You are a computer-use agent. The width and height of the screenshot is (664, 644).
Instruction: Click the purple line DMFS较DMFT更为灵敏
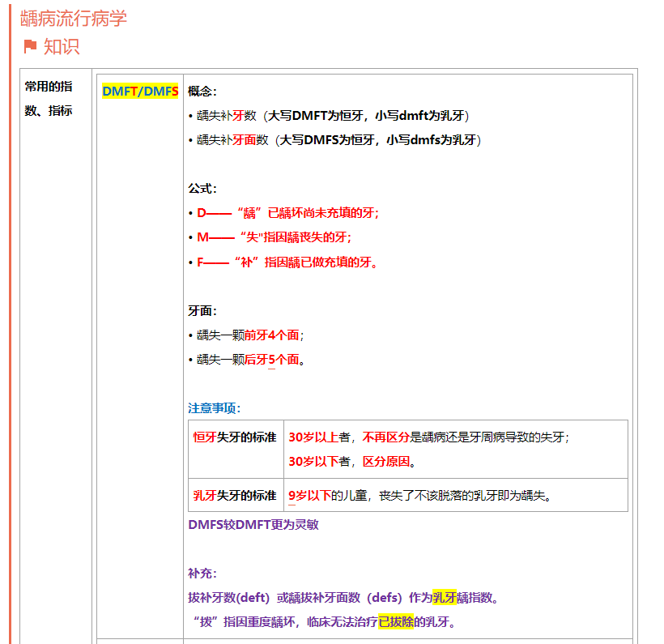[x=253, y=525]
